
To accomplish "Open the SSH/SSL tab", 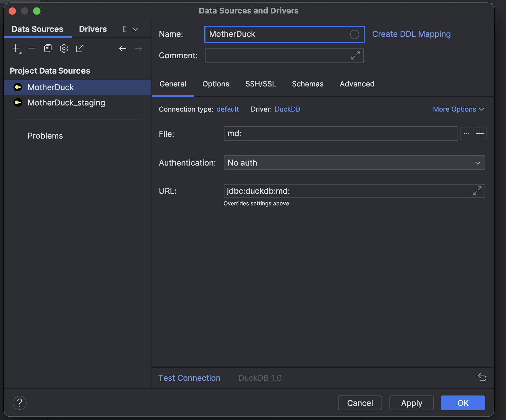I will tap(261, 84).
